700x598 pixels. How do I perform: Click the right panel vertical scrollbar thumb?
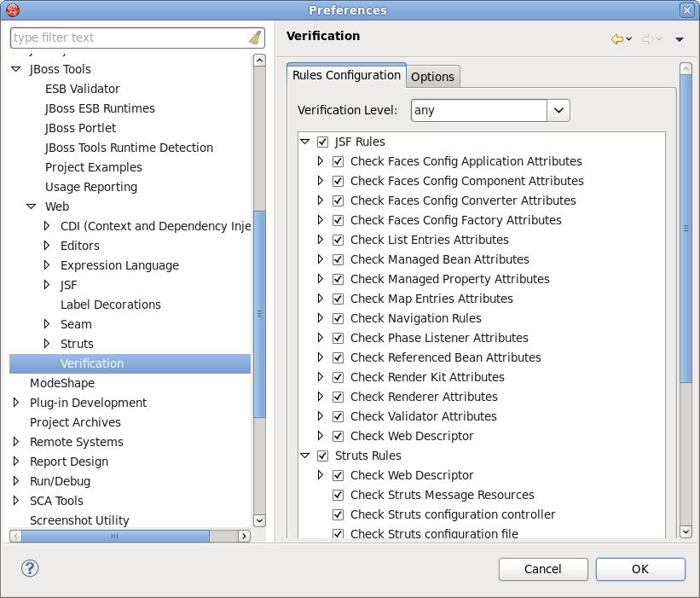[686, 229]
